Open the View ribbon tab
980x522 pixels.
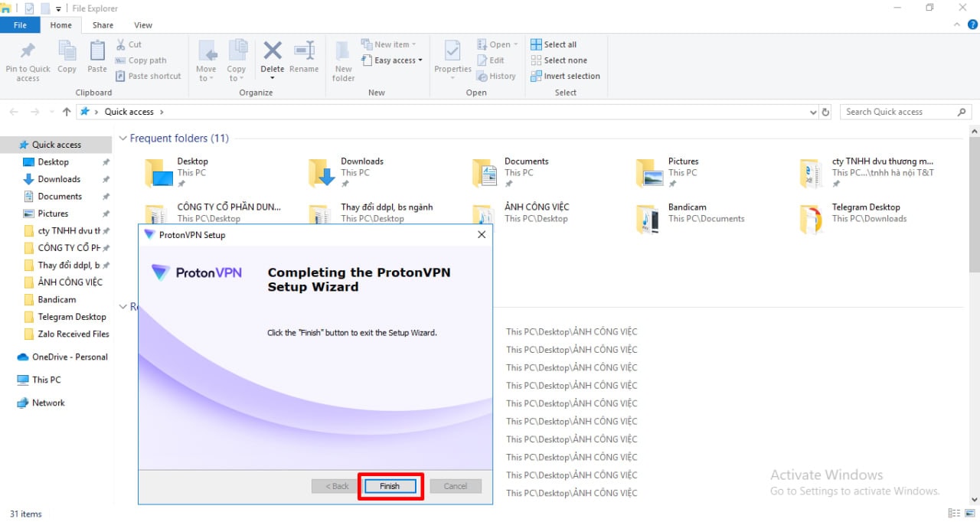(142, 25)
